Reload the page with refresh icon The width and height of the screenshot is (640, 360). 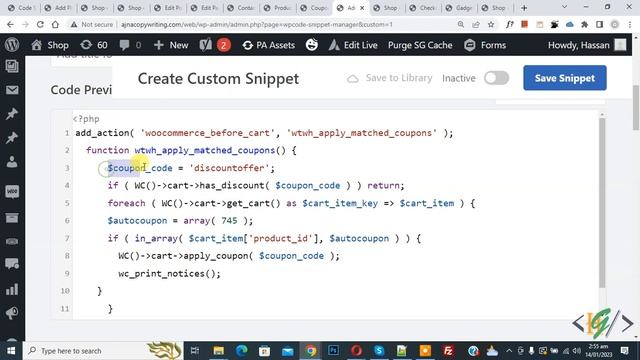[x=40, y=24]
